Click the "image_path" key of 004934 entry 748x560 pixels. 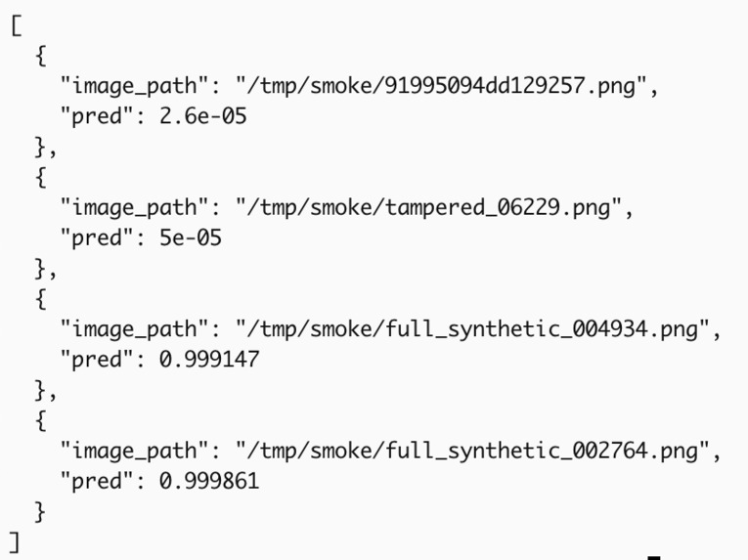tap(134, 329)
